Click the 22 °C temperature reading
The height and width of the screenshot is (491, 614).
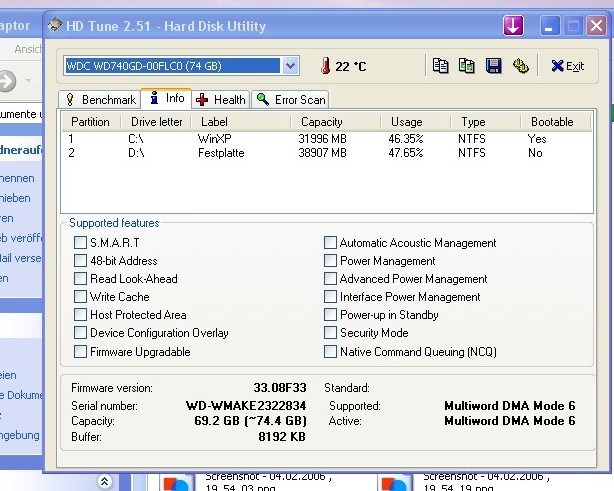click(x=350, y=66)
